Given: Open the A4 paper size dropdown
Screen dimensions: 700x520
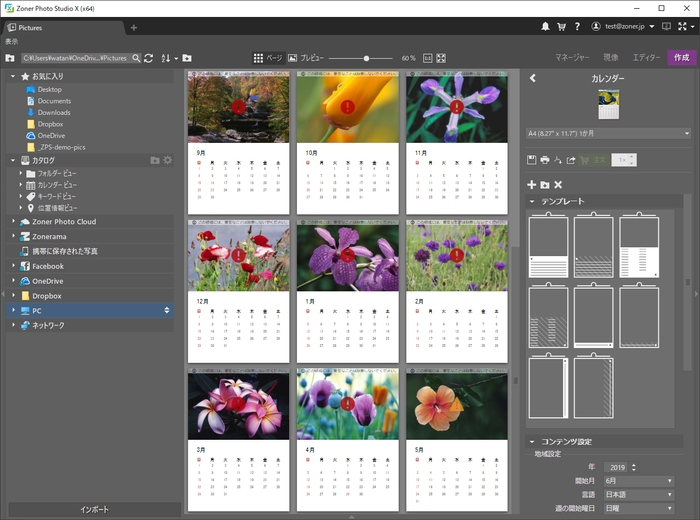Looking at the screenshot, I should 608,133.
